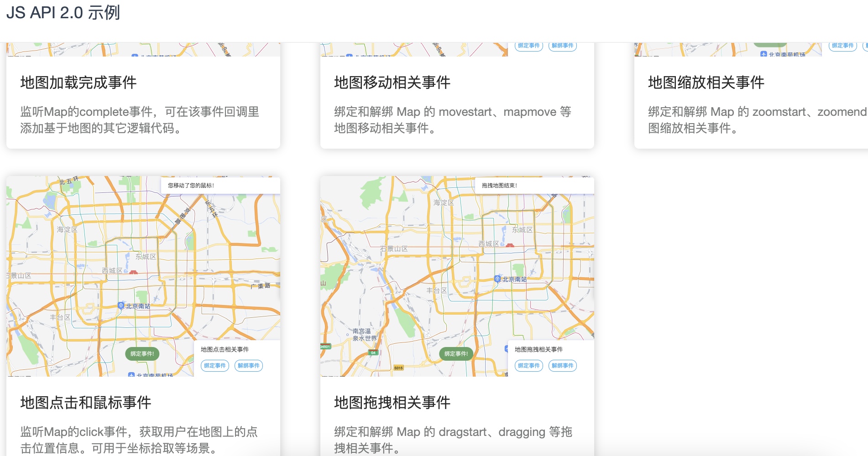This screenshot has height=456, width=868.
Task: Click the 拖拽地图结束! status message
Action: (x=500, y=186)
